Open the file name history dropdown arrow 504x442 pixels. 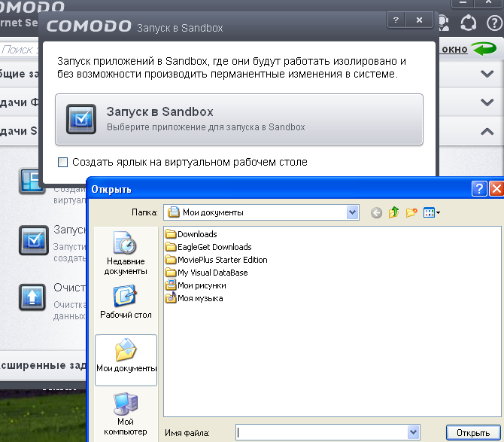[x=414, y=433]
